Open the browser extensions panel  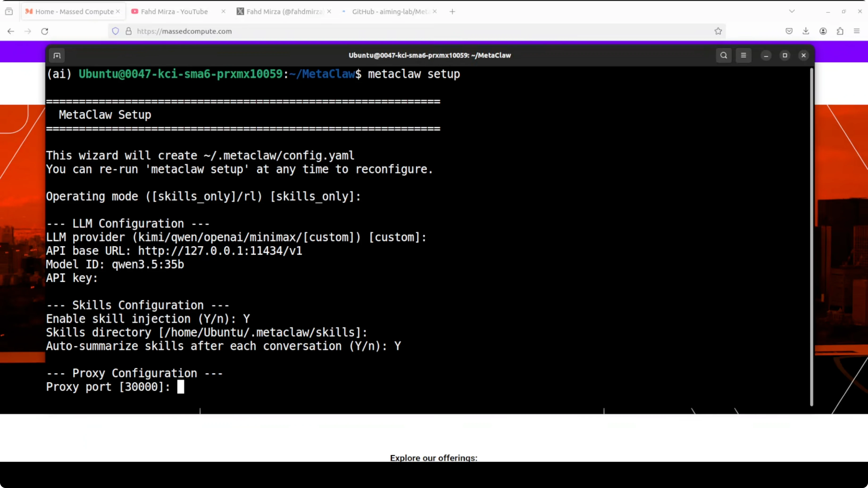tap(840, 31)
